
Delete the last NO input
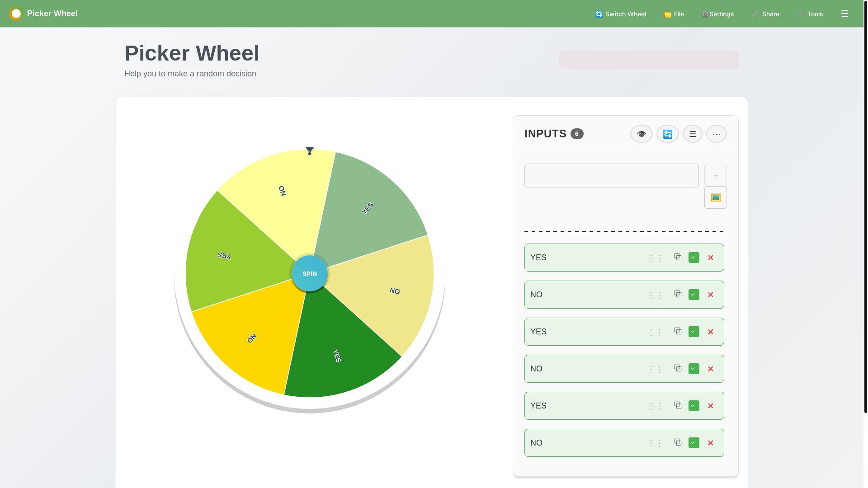point(711,443)
